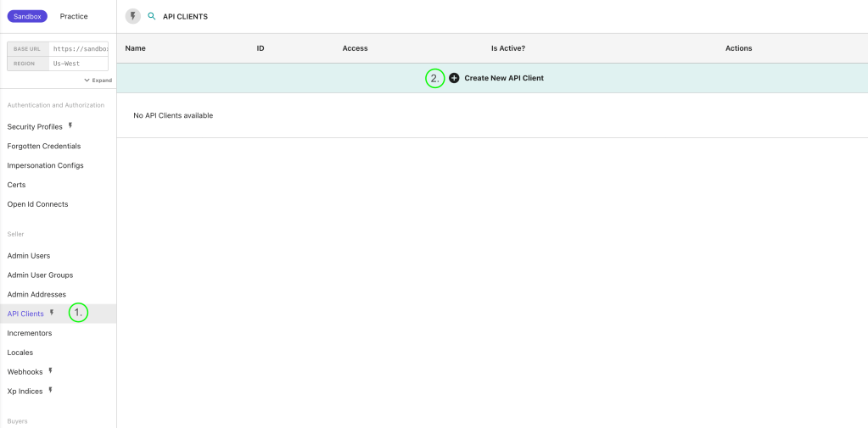868x428 pixels.
Task: Select the Sandbox environment toggle
Action: 27,16
